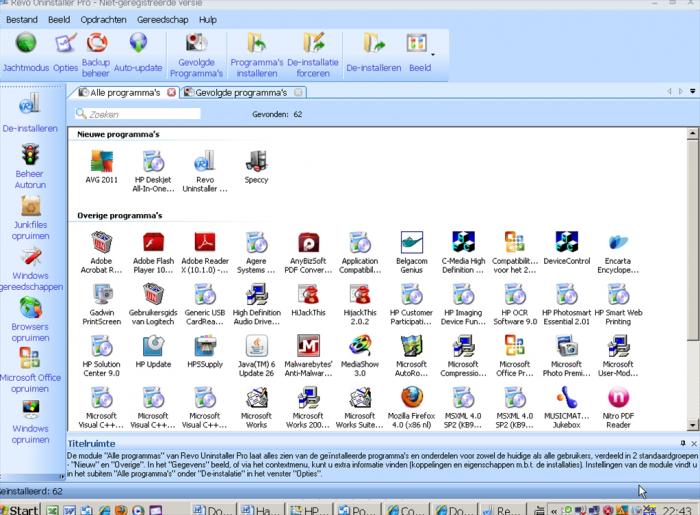
Task: Select HP Deskjet All-In-One program
Action: pyautogui.click(x=153, y=171)
